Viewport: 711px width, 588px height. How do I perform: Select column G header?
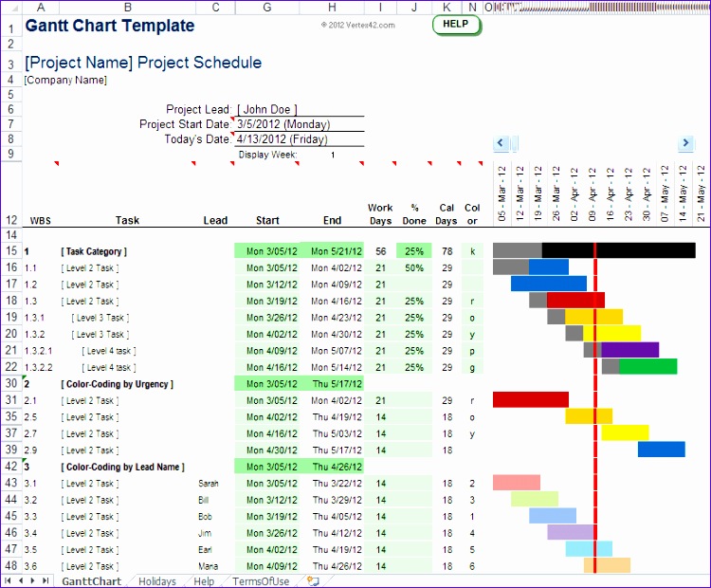pyautogui.click(x=267, y=8)
